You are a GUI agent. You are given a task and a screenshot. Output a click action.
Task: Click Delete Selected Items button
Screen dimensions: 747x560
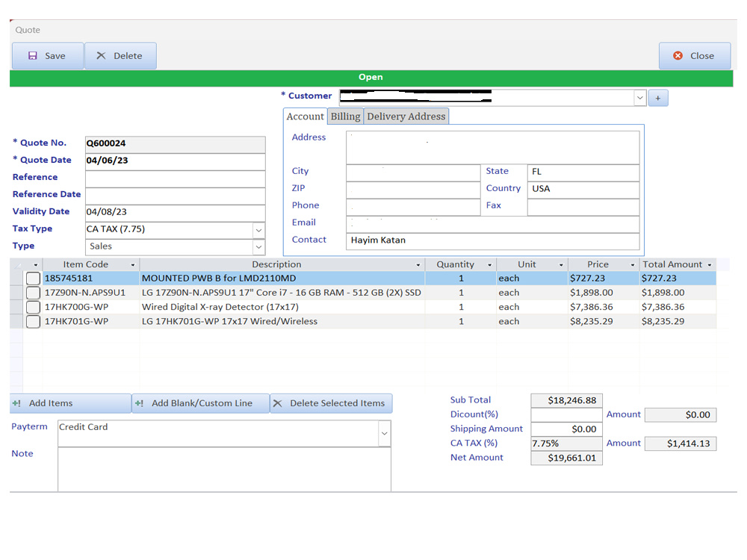[331, 403]
